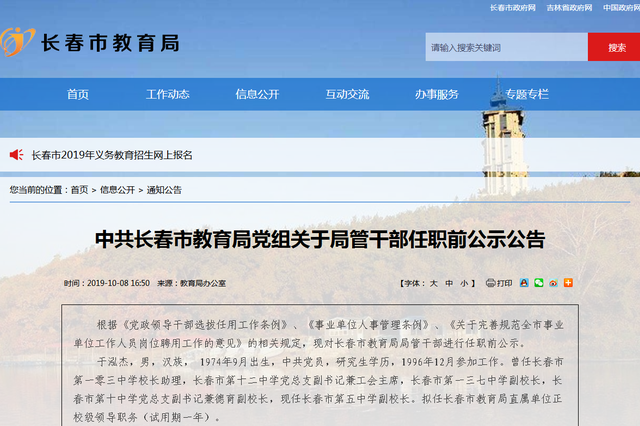Share the article via WeChat green icon
The height and width of the screenshot is (426, 640).
(539, 283)
